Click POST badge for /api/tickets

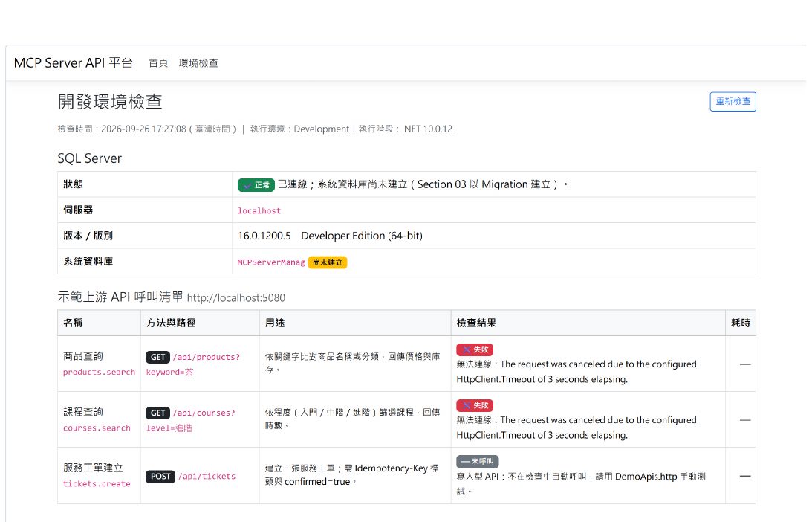pyautogui.click(x=160, y=477)
